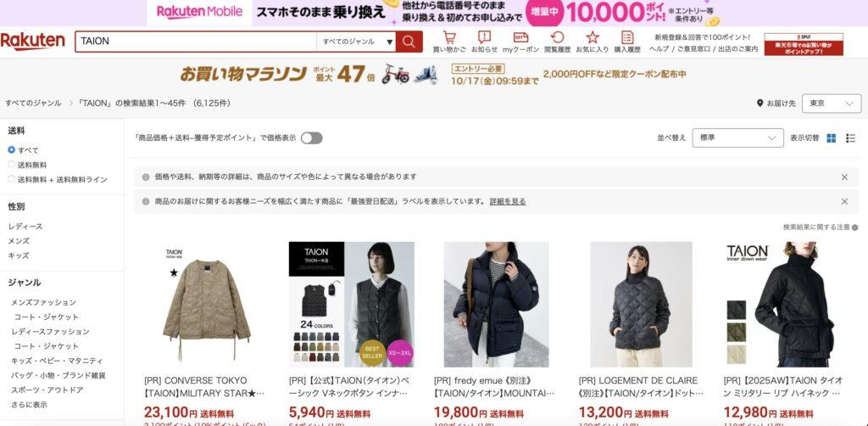
Task: Click the red search magnifier button
Action: pos(409,42)
